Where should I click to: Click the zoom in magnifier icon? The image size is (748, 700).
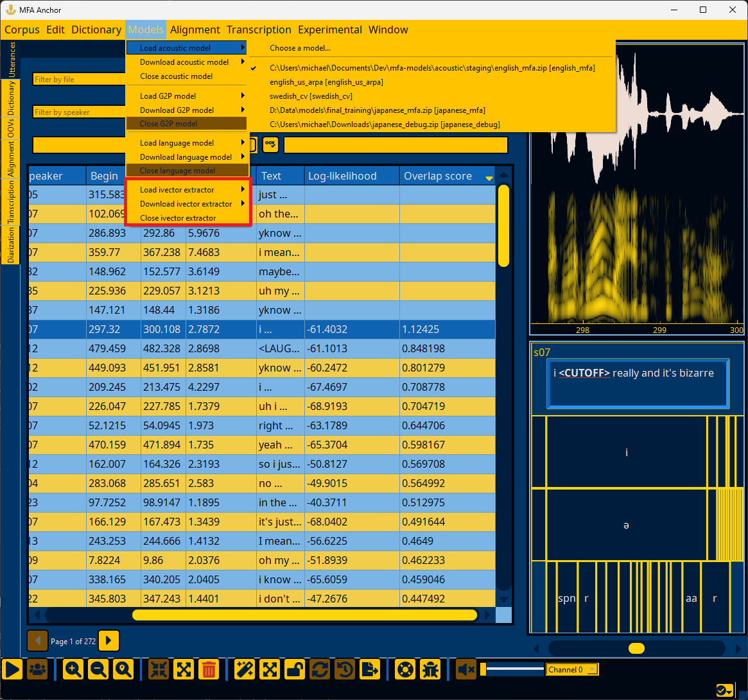pyautogui.click(x=73, y=670)
